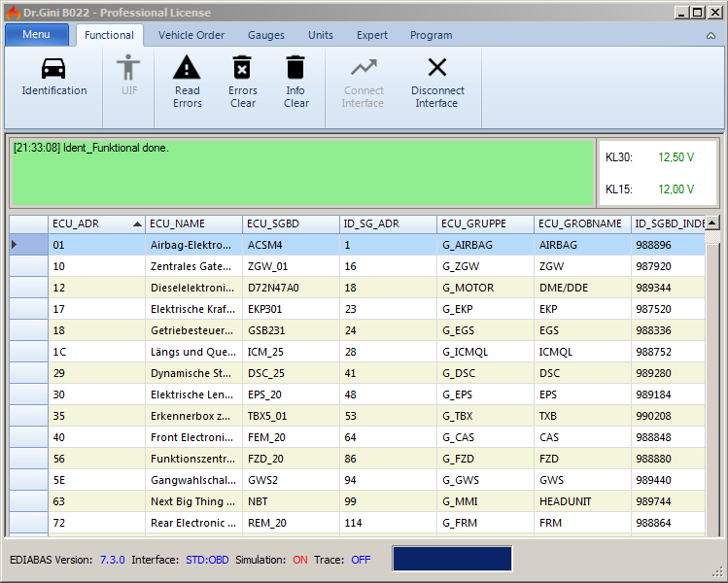The width and height of the screenshot is (728, 583).
Task: Open the Gauges tab
Action: (x=266, y=36)
